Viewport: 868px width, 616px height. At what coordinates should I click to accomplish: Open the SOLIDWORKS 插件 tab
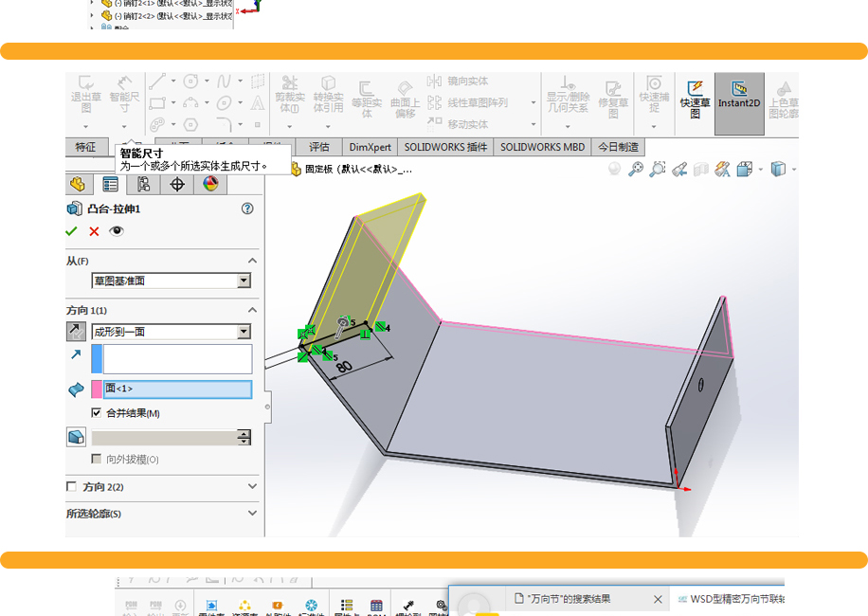coord(445,147)
